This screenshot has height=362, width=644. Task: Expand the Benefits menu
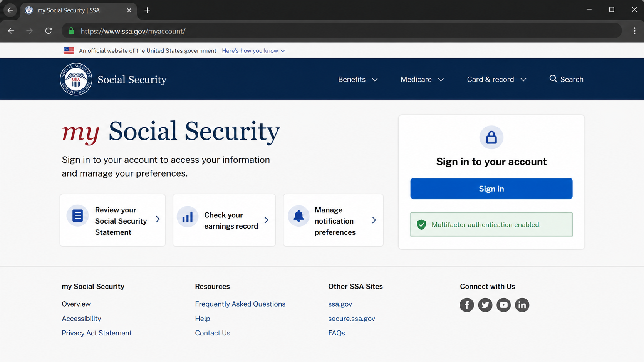(358, 79)
